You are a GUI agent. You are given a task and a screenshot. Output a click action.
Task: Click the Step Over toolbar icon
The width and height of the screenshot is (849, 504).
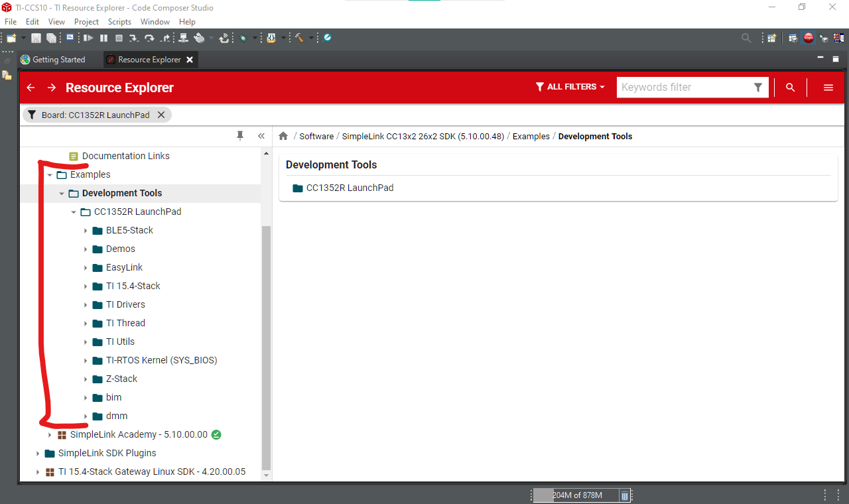tap(150, 38)
